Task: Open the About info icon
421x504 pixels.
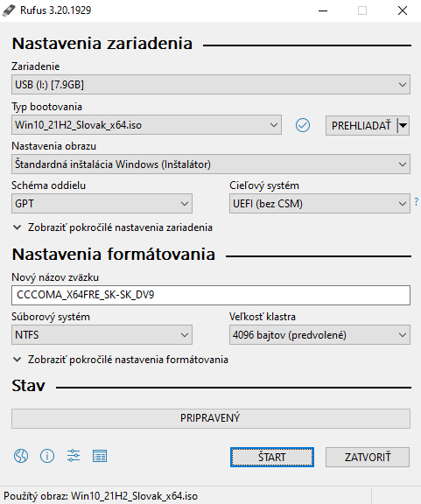Action: [x=47, y=456]
